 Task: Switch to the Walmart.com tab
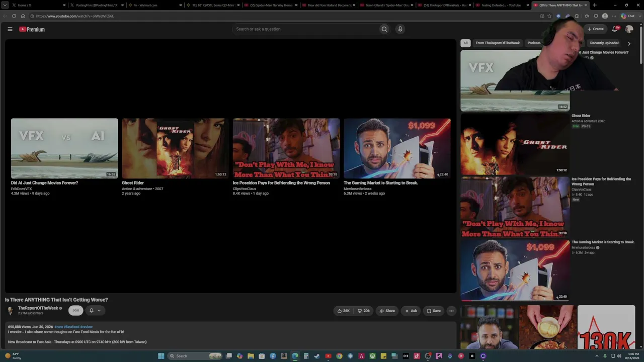click(x=155, y=5)
